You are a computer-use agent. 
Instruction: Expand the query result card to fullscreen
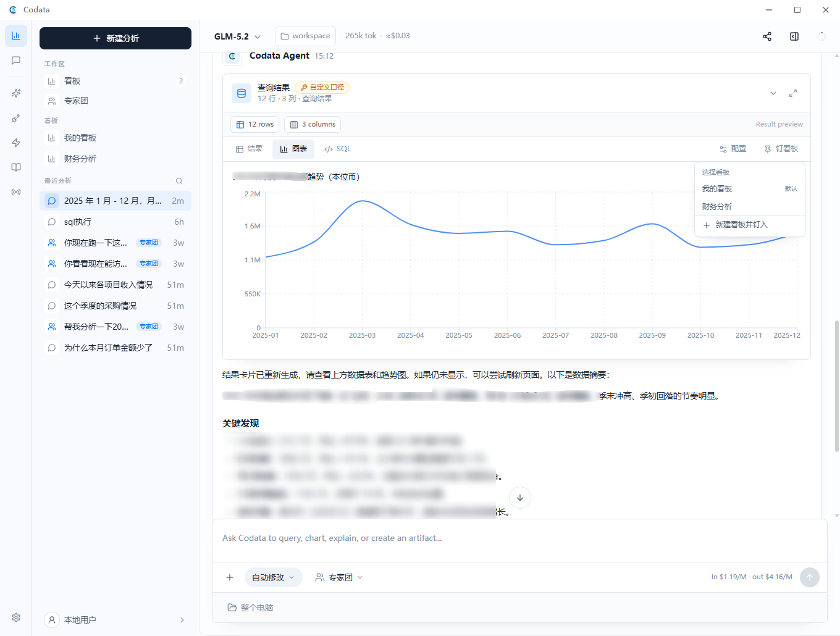[x=793, y=93]
